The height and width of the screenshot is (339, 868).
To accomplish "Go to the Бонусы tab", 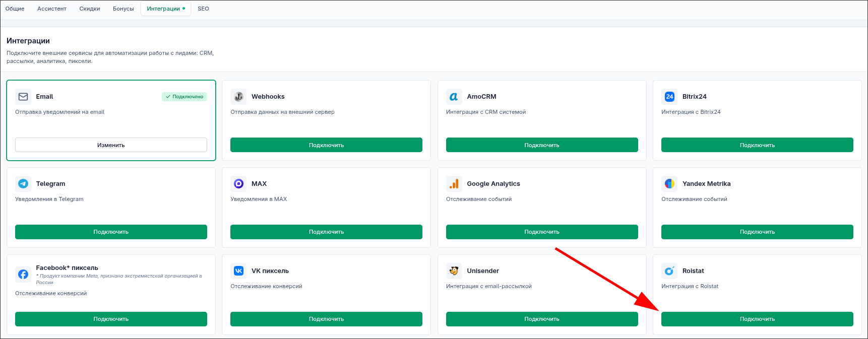I will [123, 9].
